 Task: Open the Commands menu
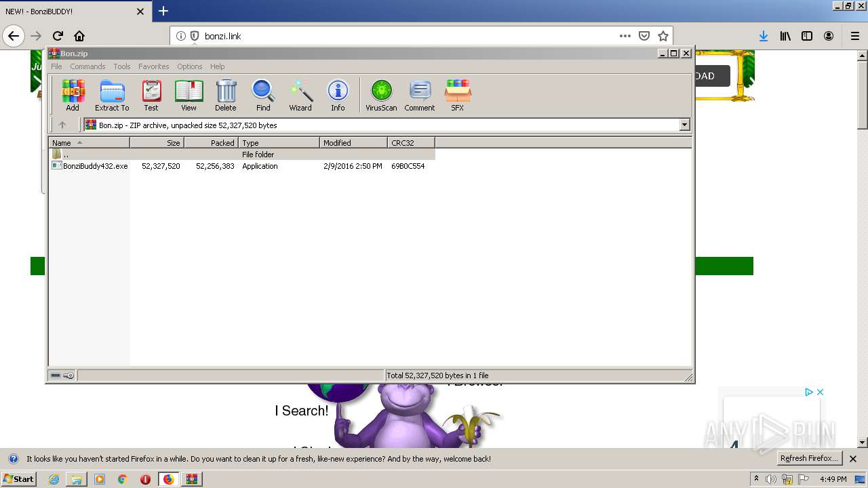[x=87, y=66]
